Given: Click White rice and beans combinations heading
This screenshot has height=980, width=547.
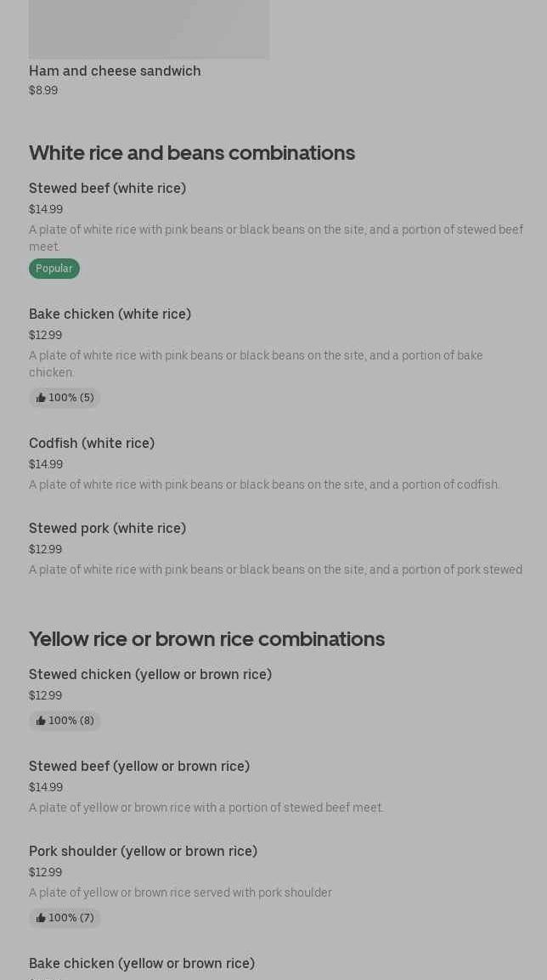Looking at the screenshot, I should 192,153.
